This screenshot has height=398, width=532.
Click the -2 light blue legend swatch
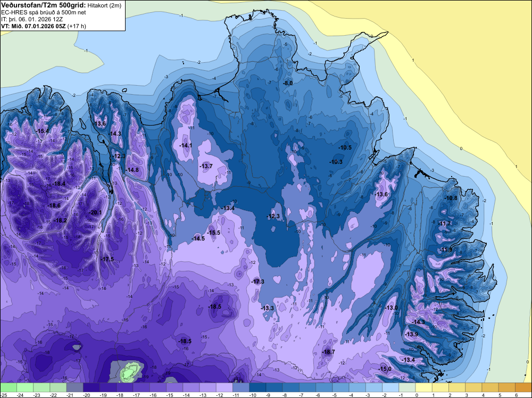pos(390,387)
